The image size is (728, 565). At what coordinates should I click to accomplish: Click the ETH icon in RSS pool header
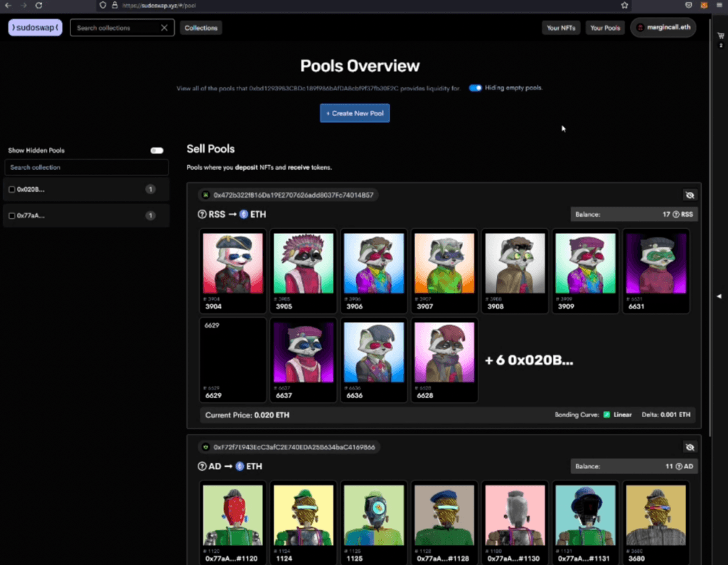pyautogui.click(x=244, y=215)
